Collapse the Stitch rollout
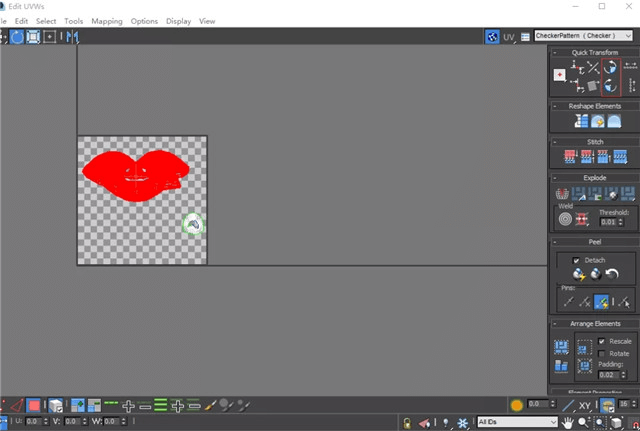Screen dimensions: 640x431 554,142
